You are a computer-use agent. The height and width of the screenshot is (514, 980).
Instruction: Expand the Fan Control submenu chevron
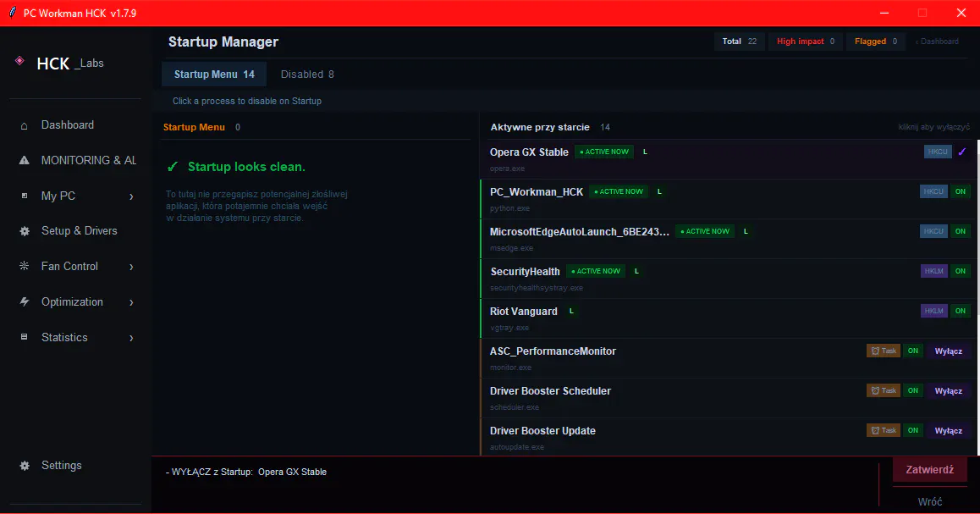[x=131, y=267]
